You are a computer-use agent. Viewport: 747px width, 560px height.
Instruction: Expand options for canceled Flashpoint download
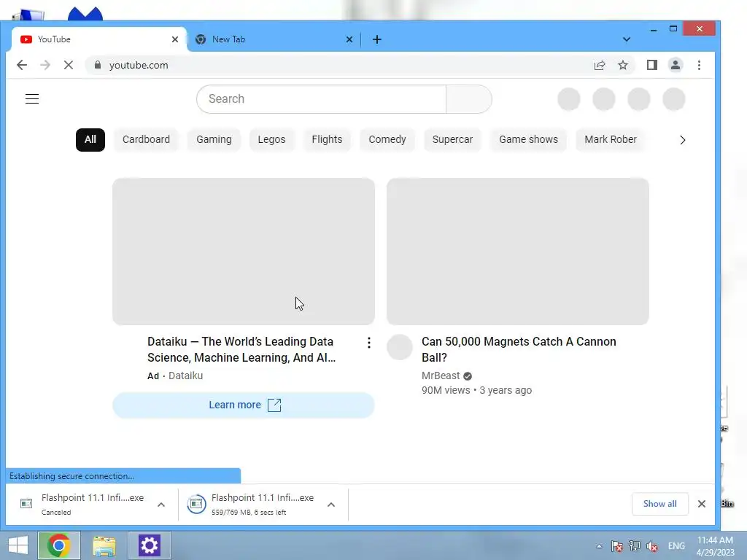[x=161, y=505]
